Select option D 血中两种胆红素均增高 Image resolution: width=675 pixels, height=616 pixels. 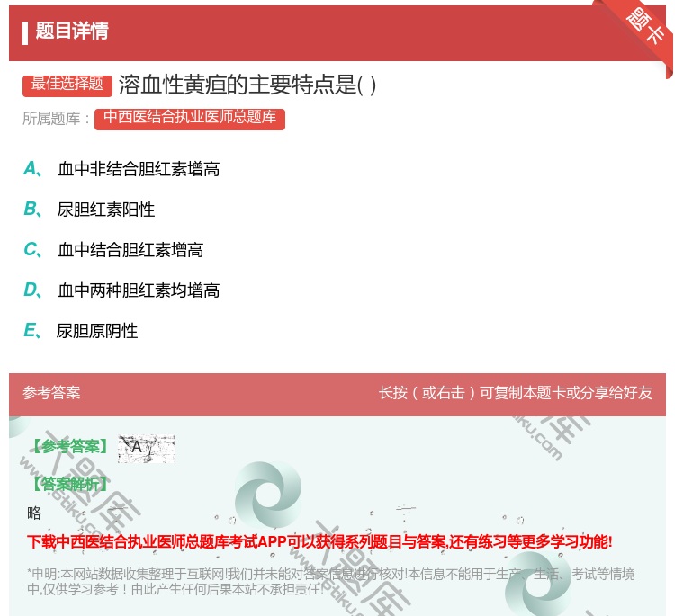(121, 290)
